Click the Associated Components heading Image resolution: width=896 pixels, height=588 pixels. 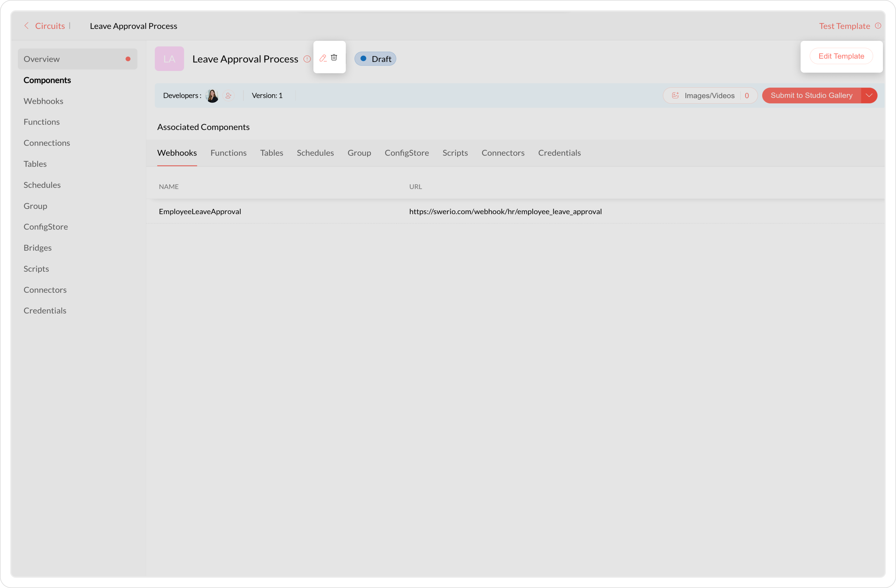point(203,127)
